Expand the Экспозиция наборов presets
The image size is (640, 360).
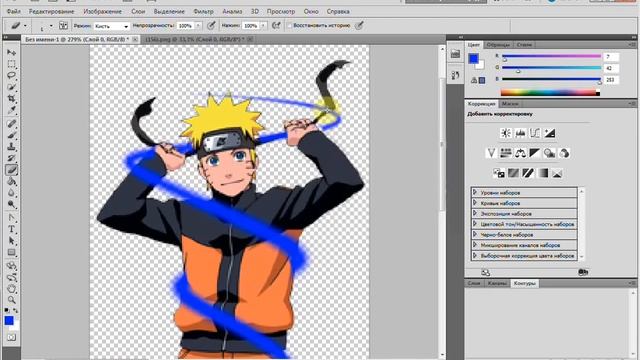[475, 213]
